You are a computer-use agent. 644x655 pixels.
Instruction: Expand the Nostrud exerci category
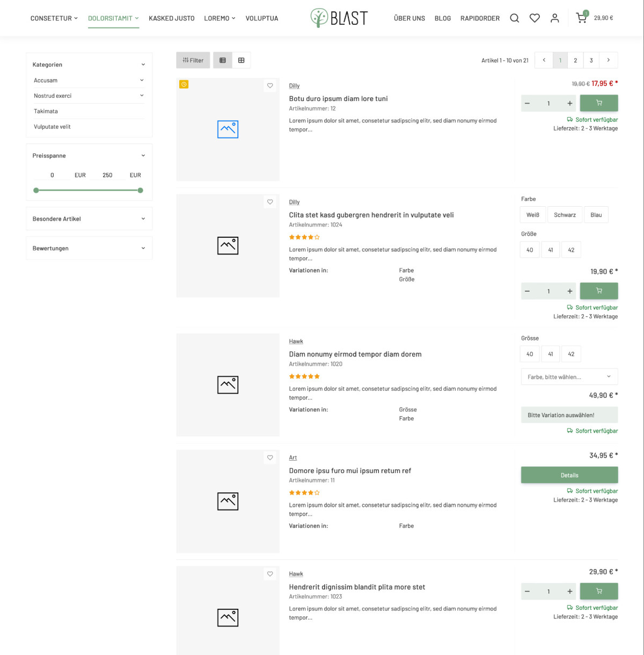click(x=142, y=96)
